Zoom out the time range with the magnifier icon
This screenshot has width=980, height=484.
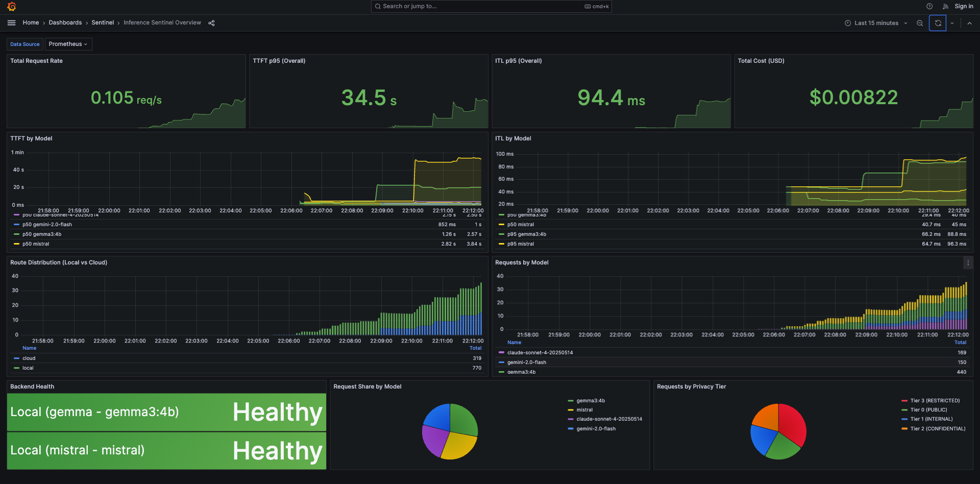point(919,23)
